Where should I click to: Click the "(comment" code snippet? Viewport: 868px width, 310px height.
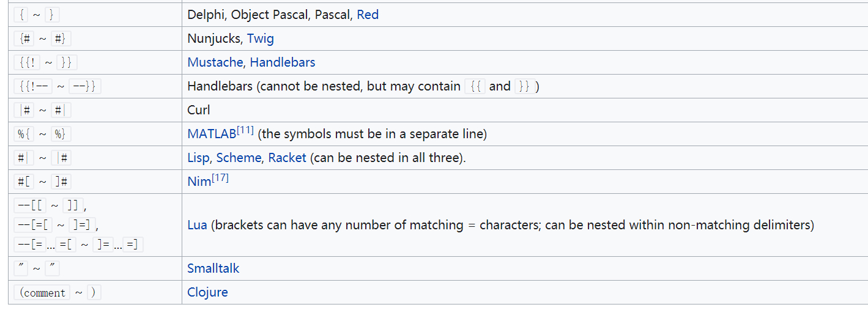[x=42, y=293]
